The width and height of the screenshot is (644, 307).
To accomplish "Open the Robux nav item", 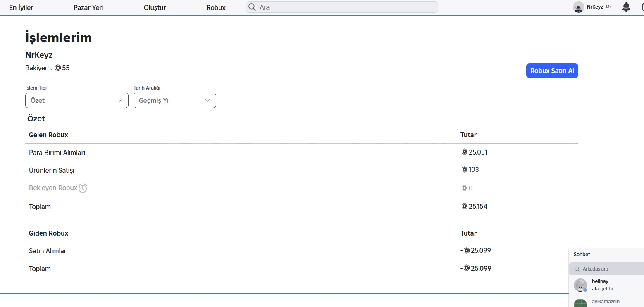I will click(216, 7).
